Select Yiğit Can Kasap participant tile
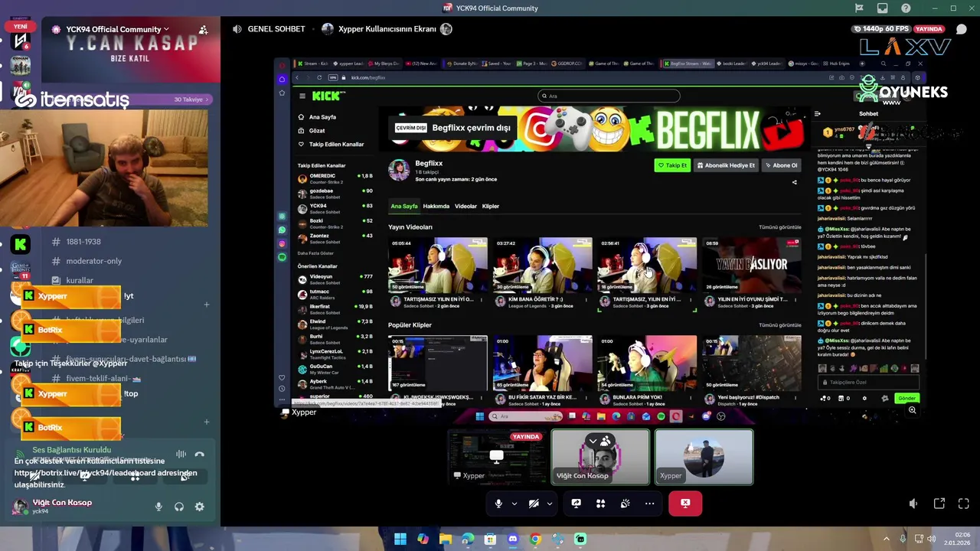 600,457
